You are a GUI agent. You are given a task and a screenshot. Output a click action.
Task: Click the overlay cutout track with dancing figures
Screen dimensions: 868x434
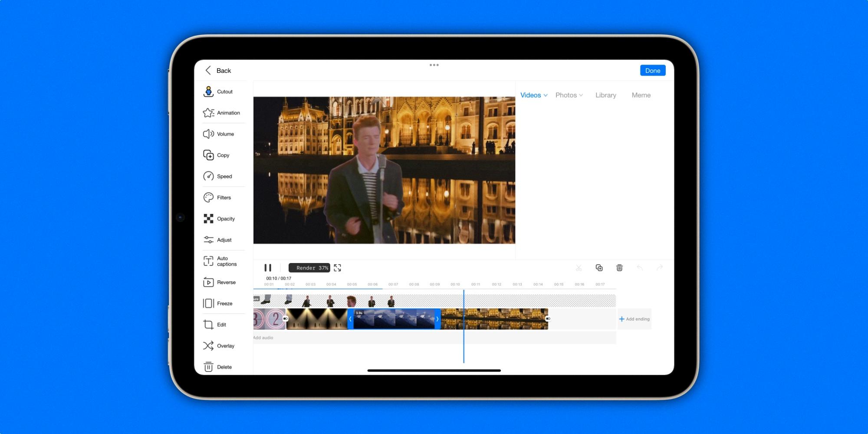[434, 301]
